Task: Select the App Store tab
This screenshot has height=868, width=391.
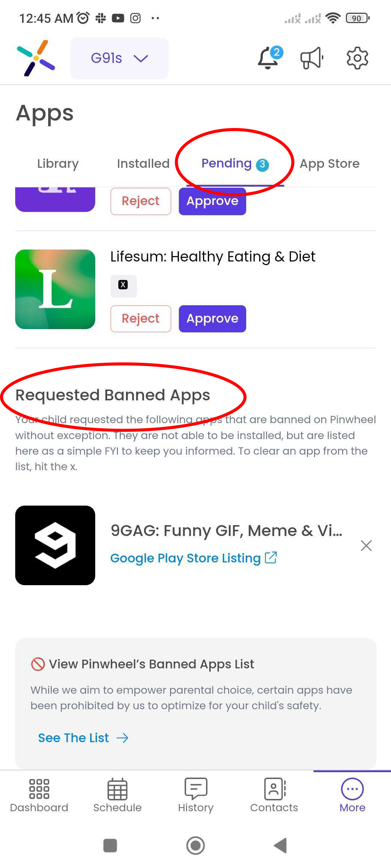Action: (329, 163)
